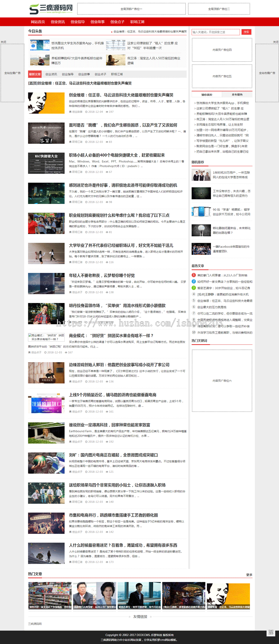
Task: Close the left side advertisement
Action: click(x=3, y=42)
